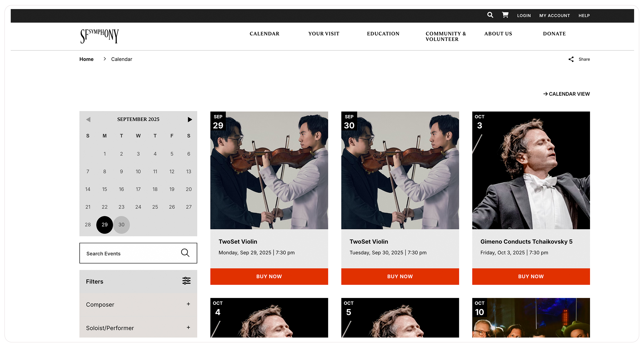Go to next month in calendar
Screen dimensions: 644x348
point(190,119)
